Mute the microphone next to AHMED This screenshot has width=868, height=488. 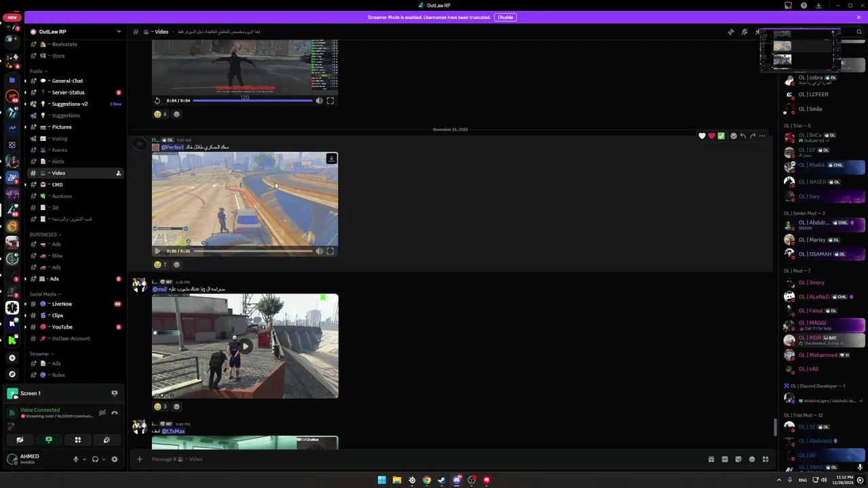(76, 459)
